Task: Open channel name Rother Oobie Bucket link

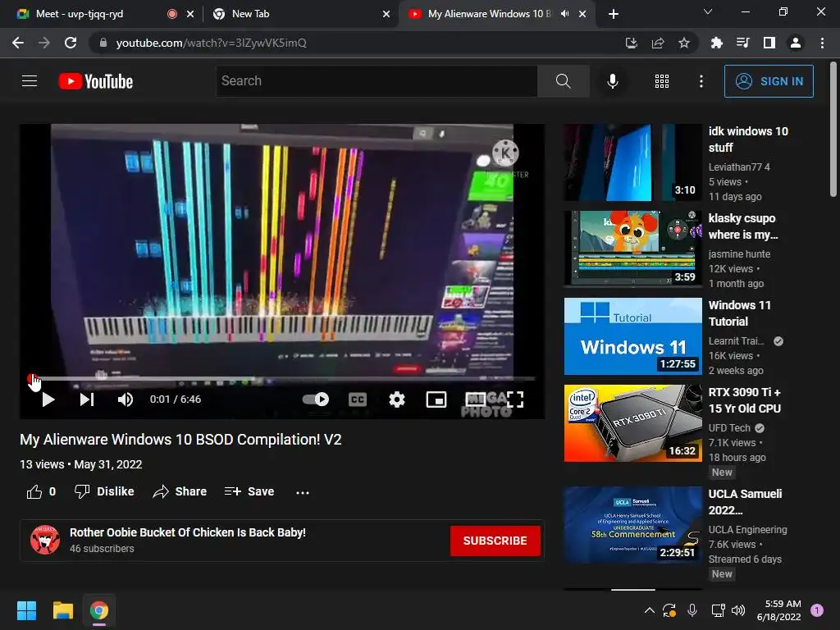Action: coord(188,532)
